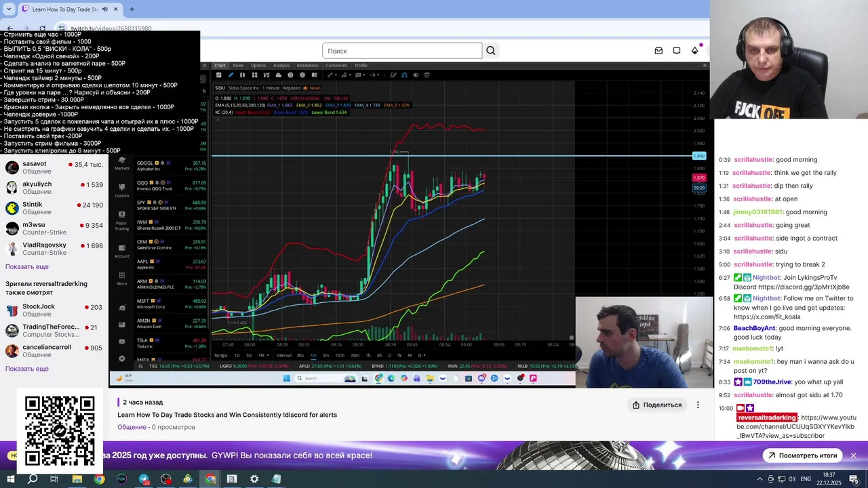Screen dimensions: 868x488
Task: Switch to the Chart tab
Action: pyautogui.click(x=220, y=66)
